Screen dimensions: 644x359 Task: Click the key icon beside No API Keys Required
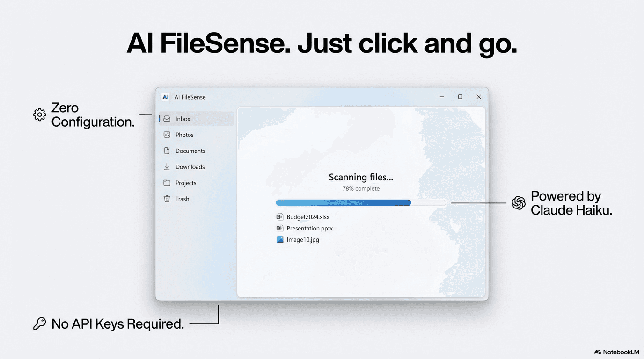[x=39, y=323]
